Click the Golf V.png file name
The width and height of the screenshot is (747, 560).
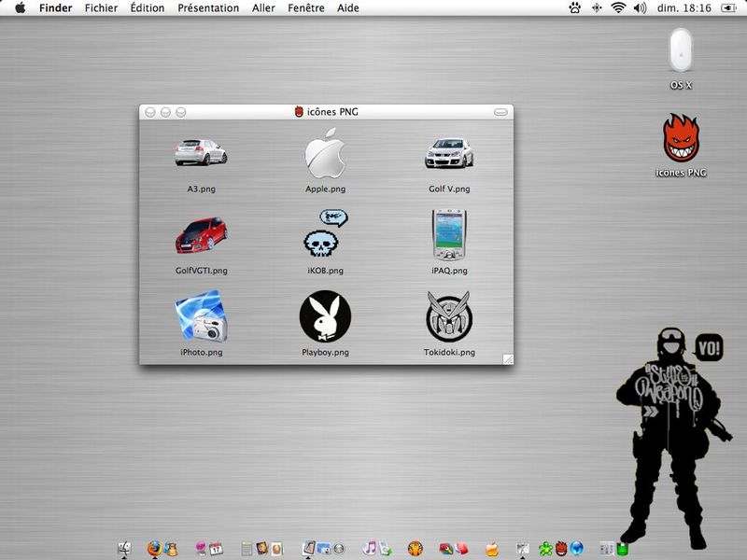pos(449,189)
